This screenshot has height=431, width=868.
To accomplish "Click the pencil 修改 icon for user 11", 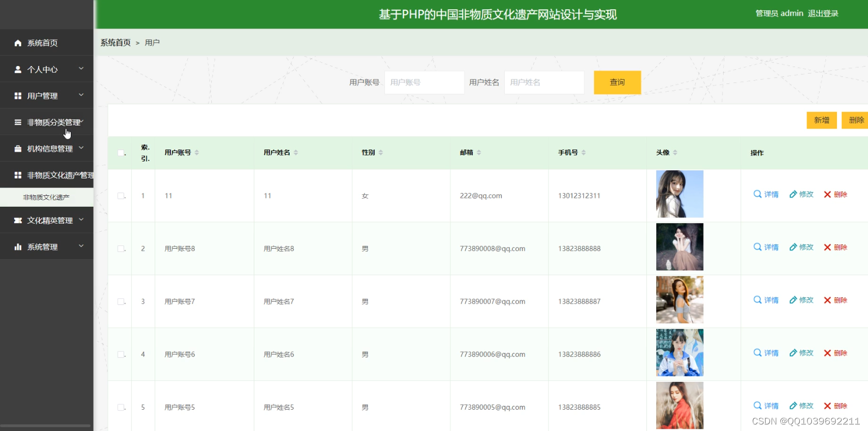I will pos(793,194).
